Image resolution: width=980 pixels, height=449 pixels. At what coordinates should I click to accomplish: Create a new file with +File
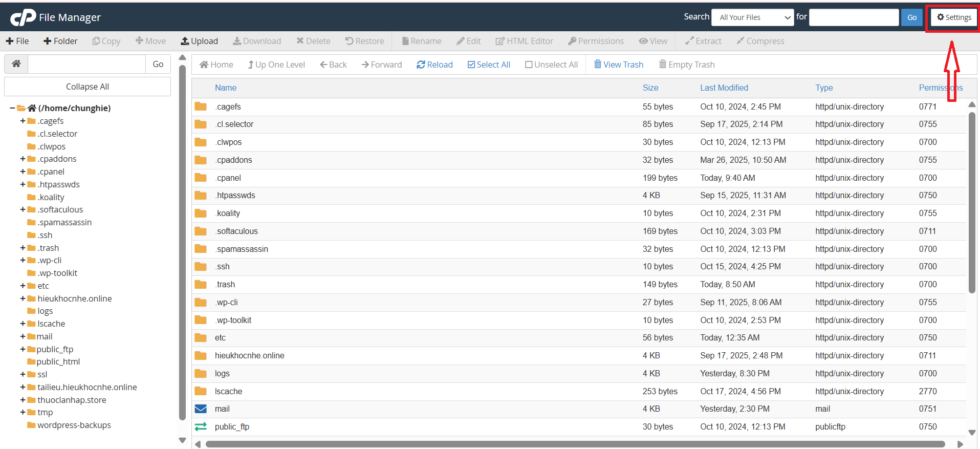pos(17,41)
